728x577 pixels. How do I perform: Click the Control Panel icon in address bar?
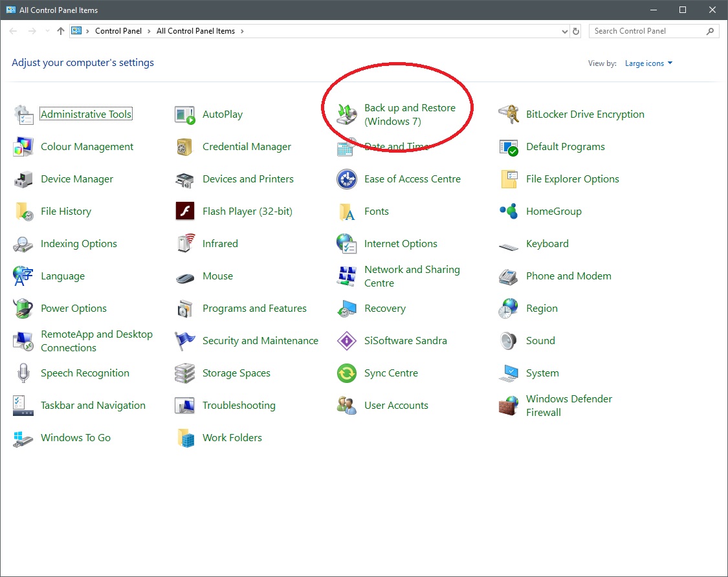(76, 31)
